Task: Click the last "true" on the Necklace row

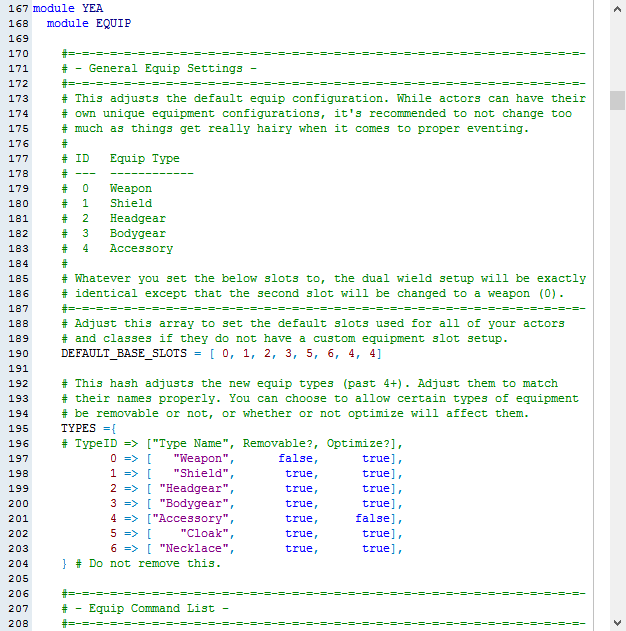Action: pos(376,548)
